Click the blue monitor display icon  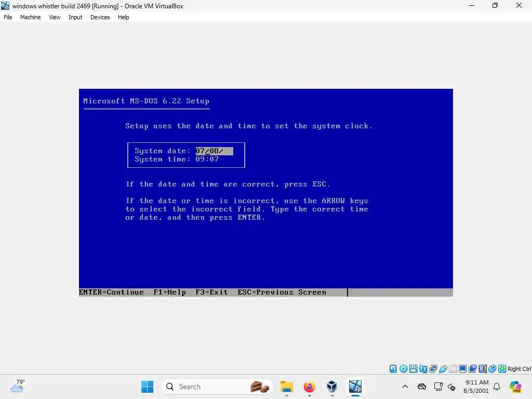click(x=462, y=369)
